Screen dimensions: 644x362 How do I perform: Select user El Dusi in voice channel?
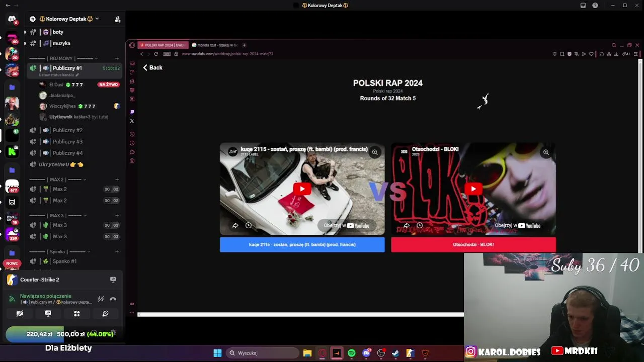point(79,85)
